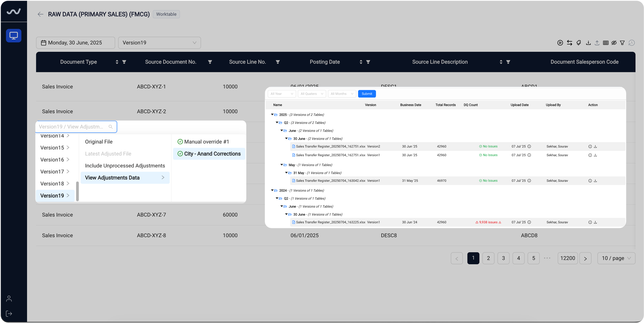Collapse the 2025 Q2 folder
This screenshot has width=644, height=323.
coord(277,122)
